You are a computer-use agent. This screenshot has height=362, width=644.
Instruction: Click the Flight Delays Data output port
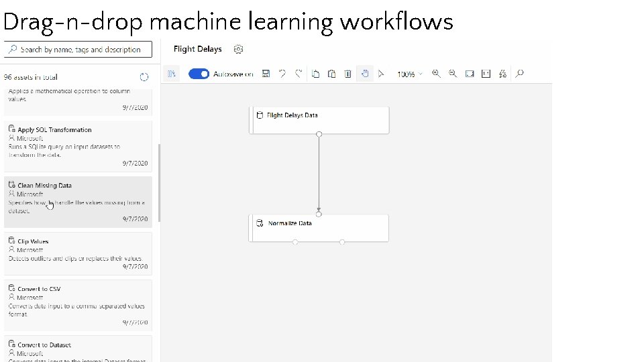coord(319,134)
